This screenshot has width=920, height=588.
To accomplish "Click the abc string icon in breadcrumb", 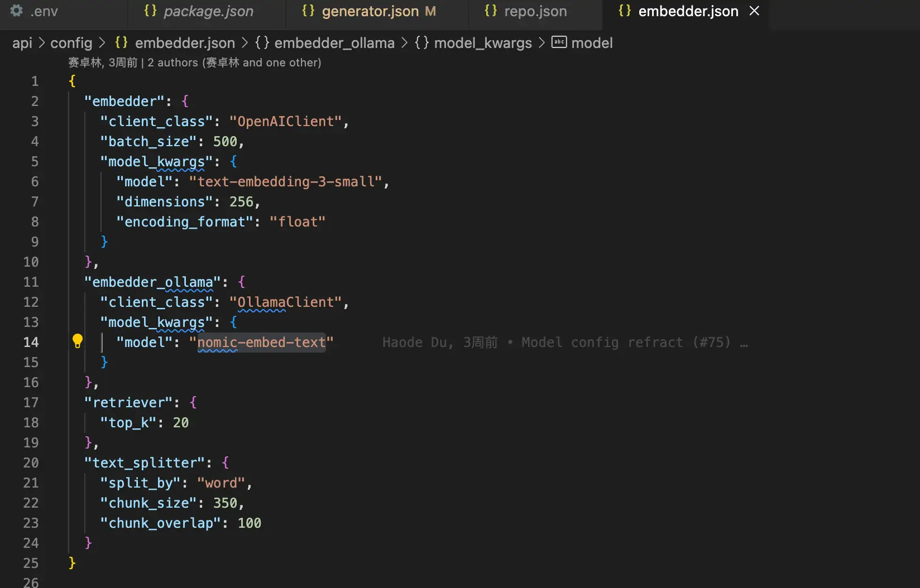I will (x=559, y=42).
